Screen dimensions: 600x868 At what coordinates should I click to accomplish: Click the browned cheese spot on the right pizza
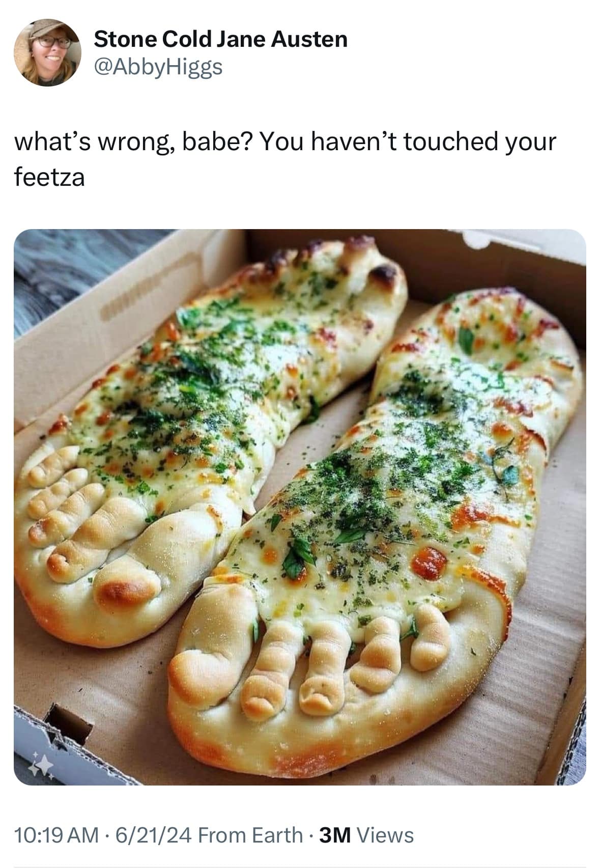(x=429, y=563)
